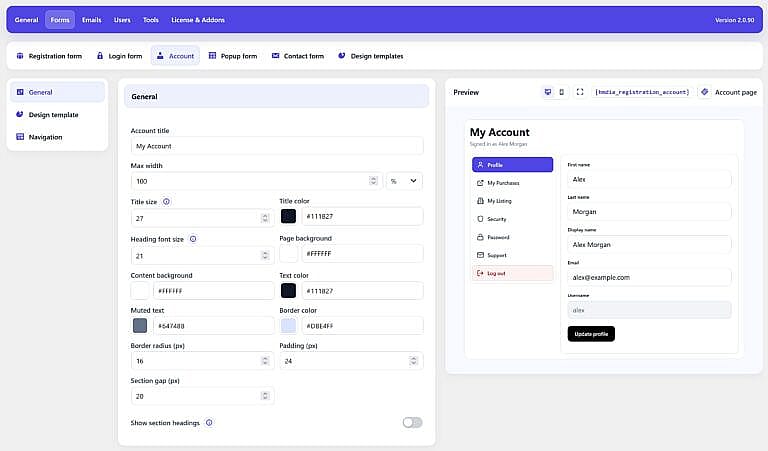Click Title size info icon
768x451 pixels.
pos(167,202)
